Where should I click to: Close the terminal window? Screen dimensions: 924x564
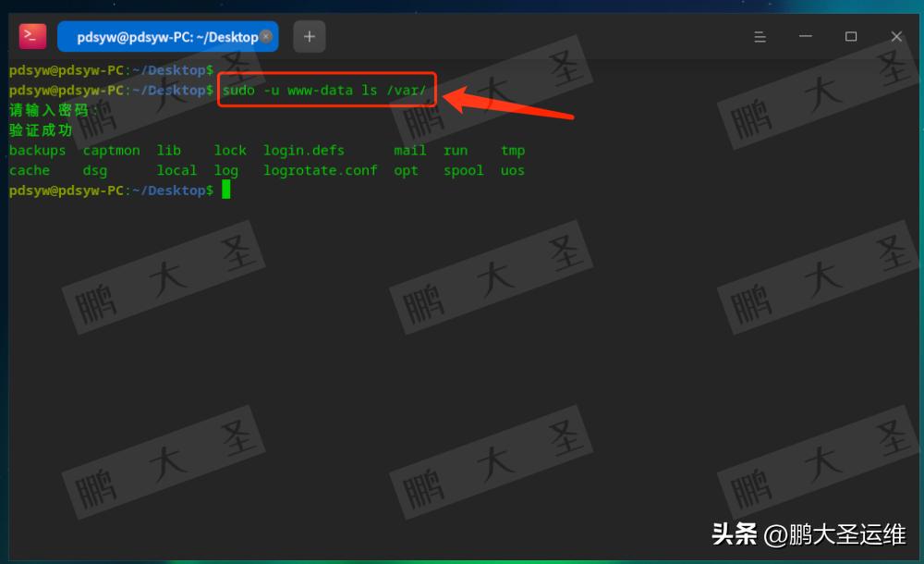tap(896, 37)
